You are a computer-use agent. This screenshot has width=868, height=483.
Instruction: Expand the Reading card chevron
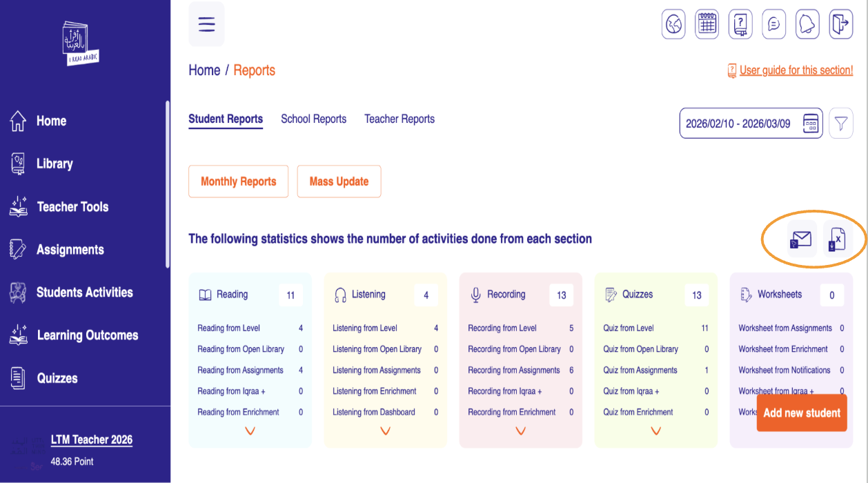(x=250, y=431)
